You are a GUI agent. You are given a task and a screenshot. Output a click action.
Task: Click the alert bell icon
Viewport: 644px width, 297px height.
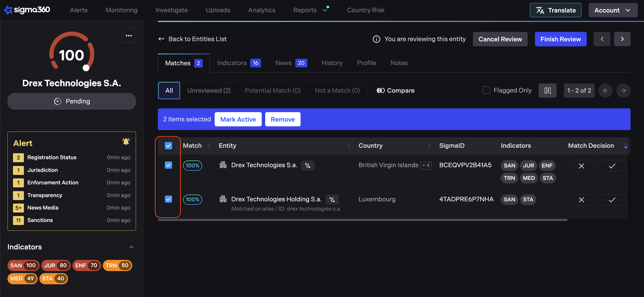(x=126, y=142)
